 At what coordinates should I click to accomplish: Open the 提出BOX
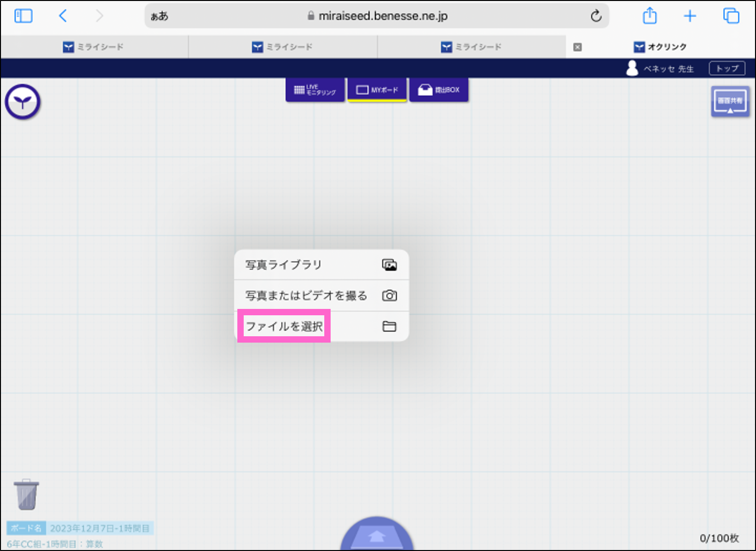click(x=439, y=90)
